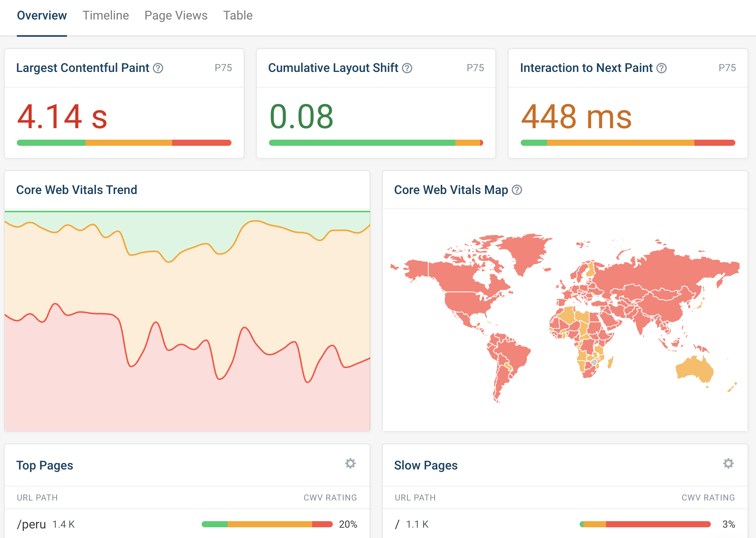
Task: Click the /peru CWV rating bar
Action: pyautogui.click(x=267, y=524)
